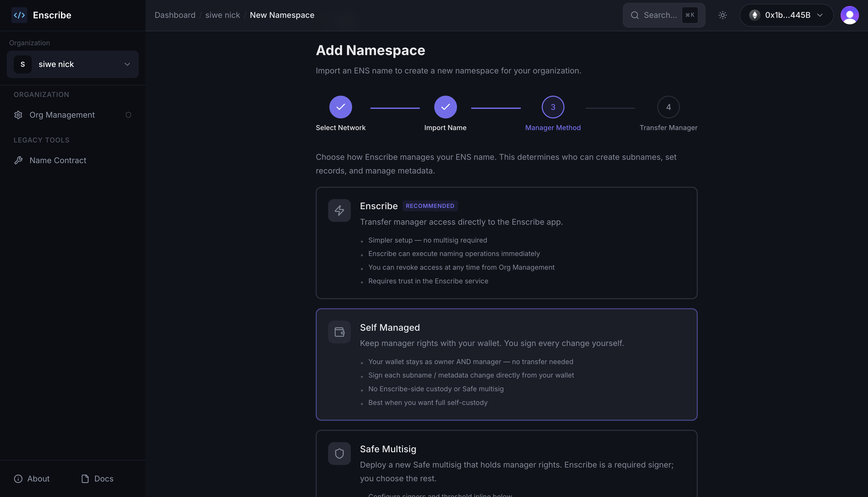
Task: Open Org Management from the sidebar
Action: pos(73,115)
